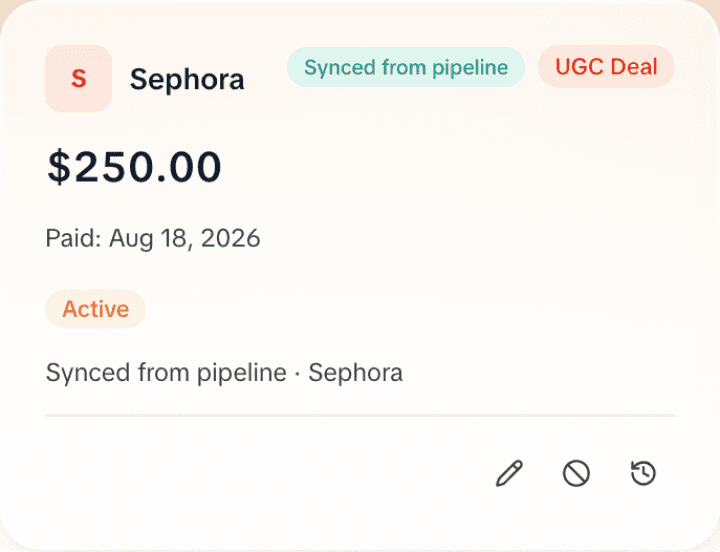720x552 pixels.
Task: Click the Paid: Aug 18, 2026 date
Action: pos(153,238)
